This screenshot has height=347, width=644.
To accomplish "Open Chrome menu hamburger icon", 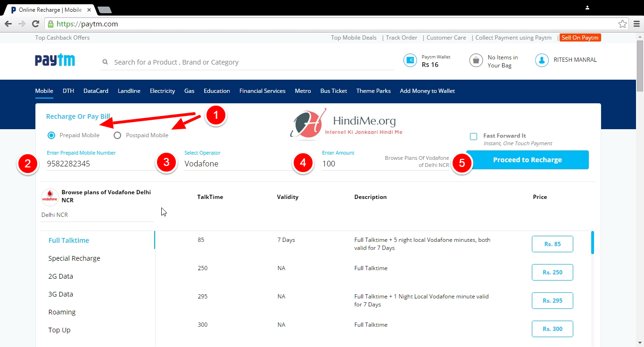I will 636,24.
